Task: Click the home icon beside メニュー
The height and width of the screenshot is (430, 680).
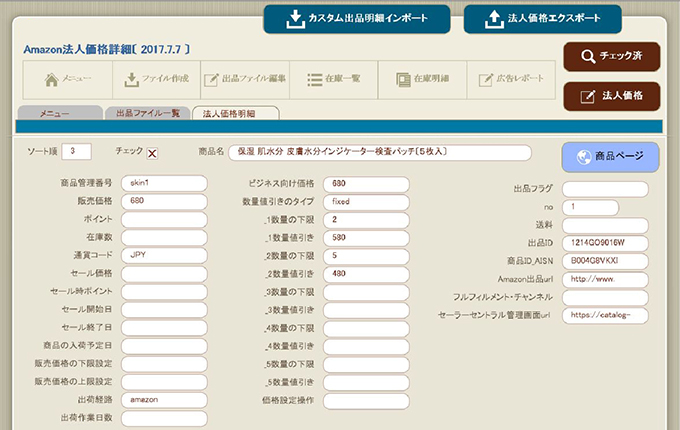Action: coord(52,79)
